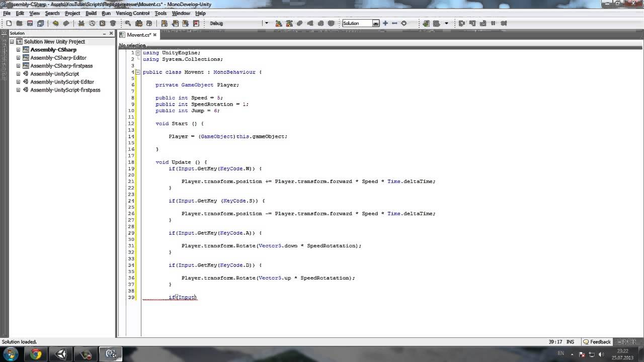Screen dimensions: 644x362
Task: Click the circle icon after minus button
Action: [x=404, y=23]
